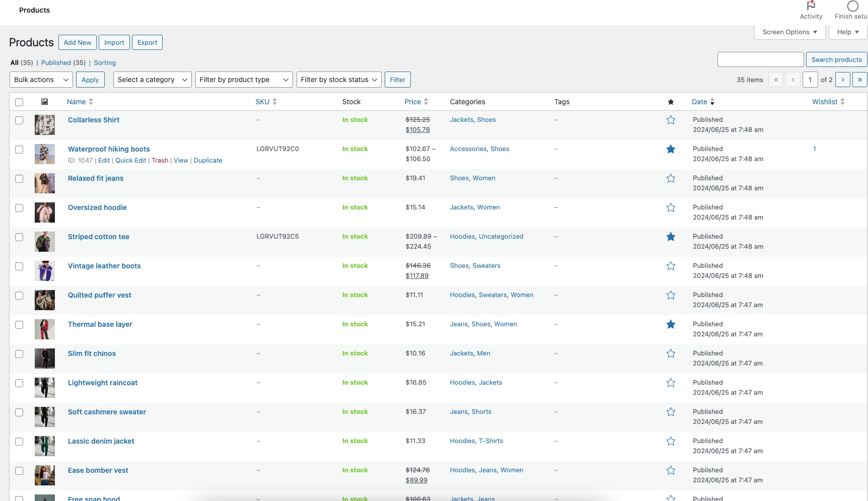This screenshot has height=501, width=868.
Task: Toggle featured star for Collarless Shirt
Action: [671, 120]
